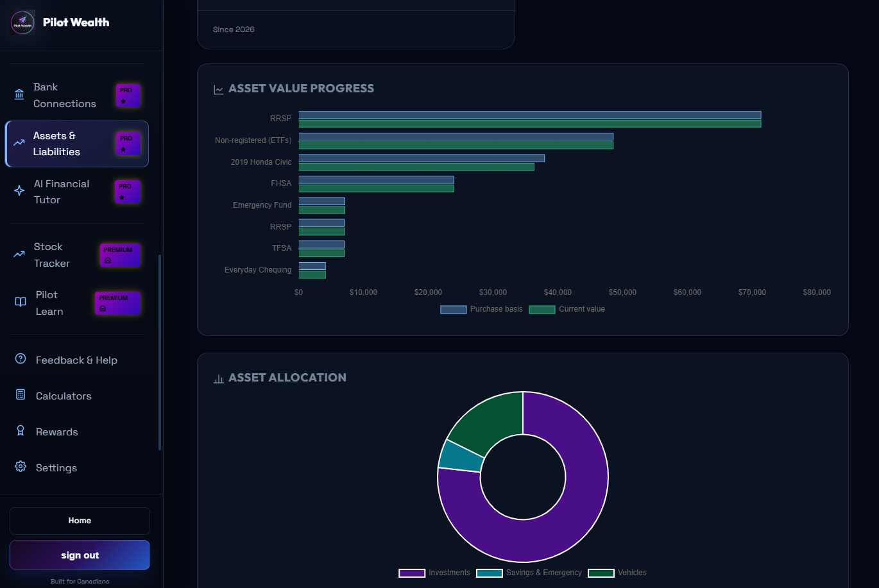879x588 pixels.
Task: Open Bank Connections page
Action: pyautogui.click(x=77, y=96)
